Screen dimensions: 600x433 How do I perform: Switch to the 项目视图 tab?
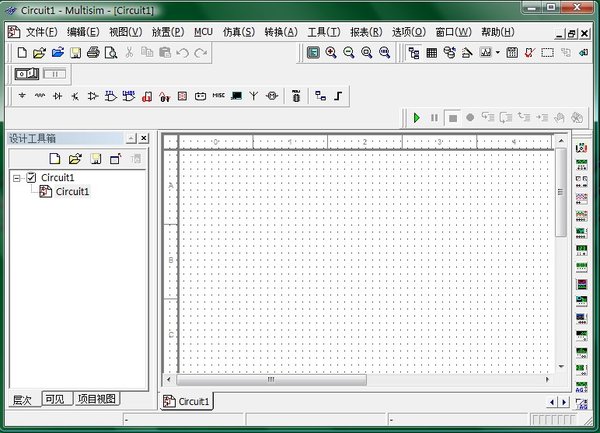[x=97, y=399]
